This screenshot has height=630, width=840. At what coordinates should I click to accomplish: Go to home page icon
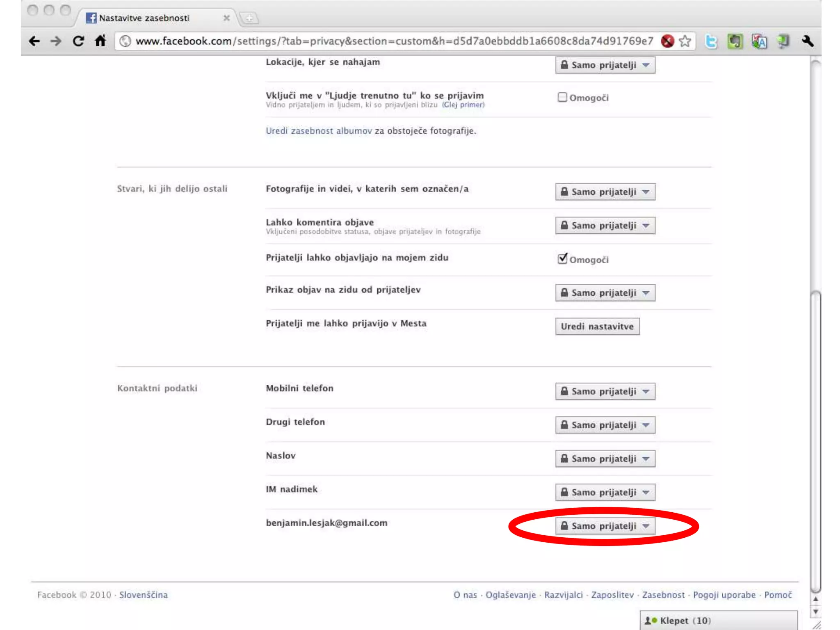coord(100,41)
